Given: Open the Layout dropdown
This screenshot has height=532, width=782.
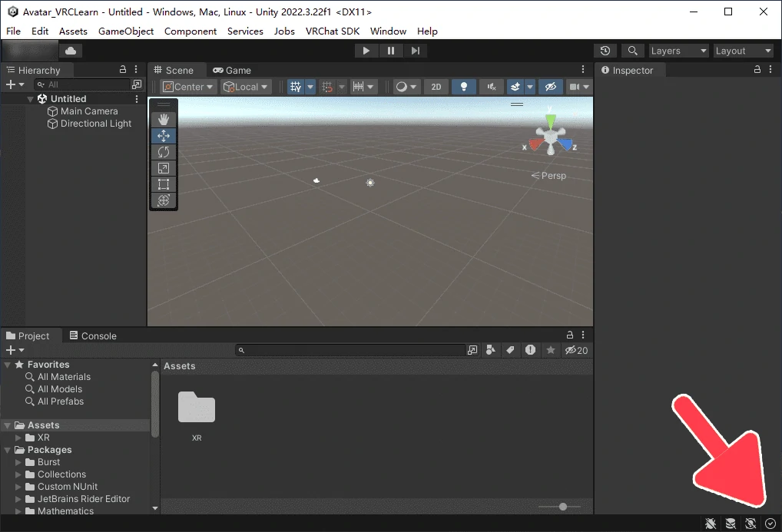Looking at the screenshot, I should coord(743,51).
